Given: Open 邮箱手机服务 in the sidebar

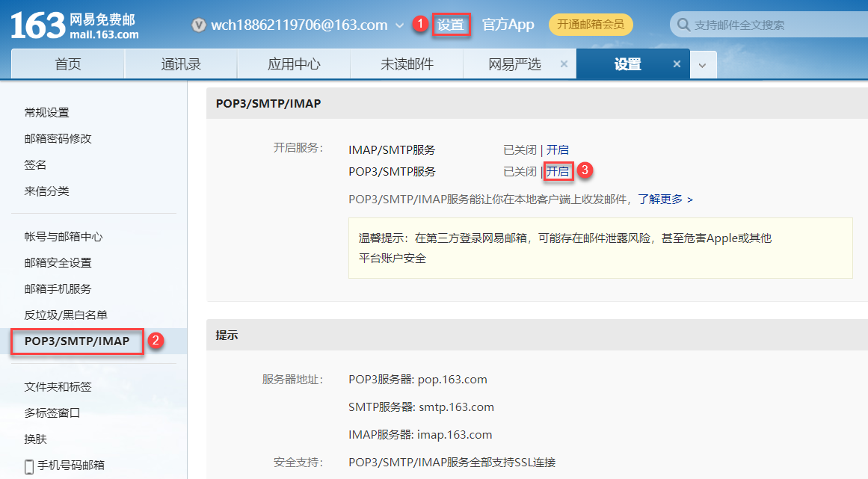Looking at the screenshot, I should 58,288.
